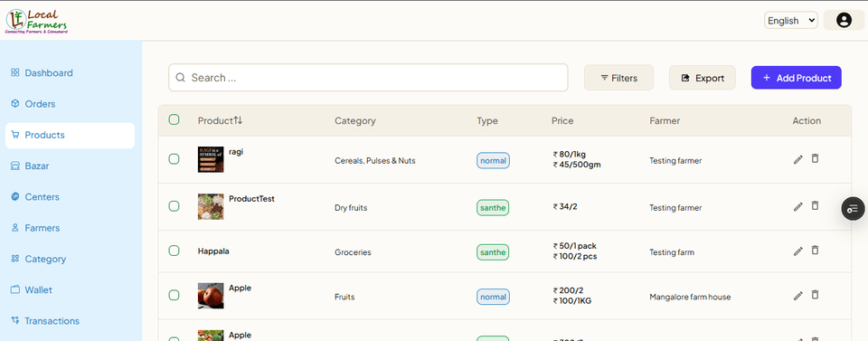
Task: Click the Farmer column header
Action: pos(665,120)
